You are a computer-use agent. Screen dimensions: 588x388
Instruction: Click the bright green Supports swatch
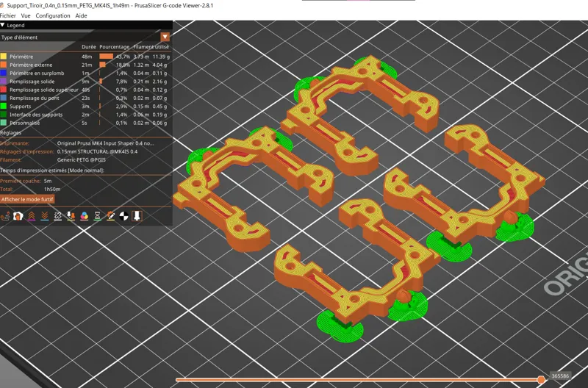pos(4,107)
